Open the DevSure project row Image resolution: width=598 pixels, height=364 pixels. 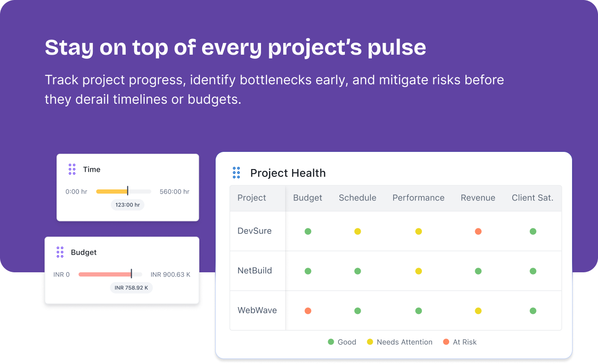coord(395,231)
